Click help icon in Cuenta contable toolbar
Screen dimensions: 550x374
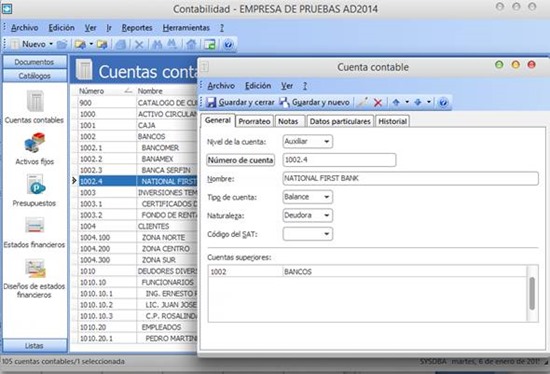pyautogui.click(x=443, y=102)
